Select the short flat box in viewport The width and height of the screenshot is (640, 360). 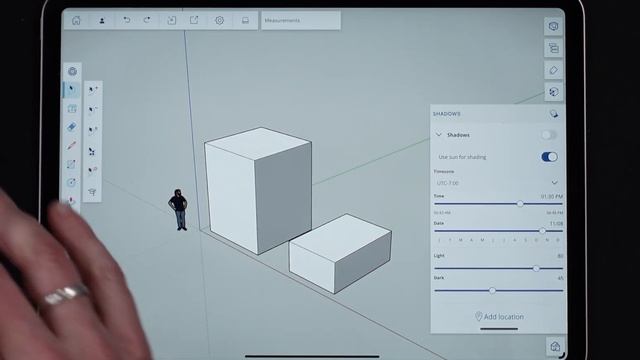point(340,253)
